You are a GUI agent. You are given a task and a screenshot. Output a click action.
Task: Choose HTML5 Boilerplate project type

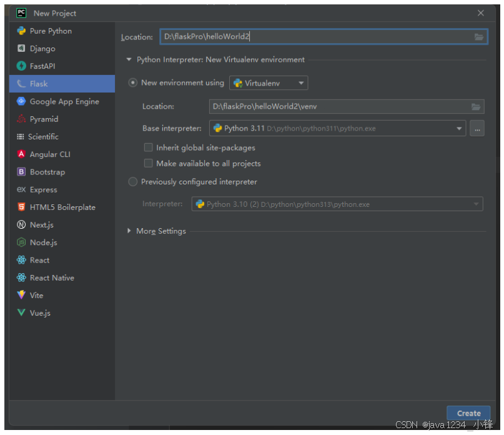click(62, 207)
